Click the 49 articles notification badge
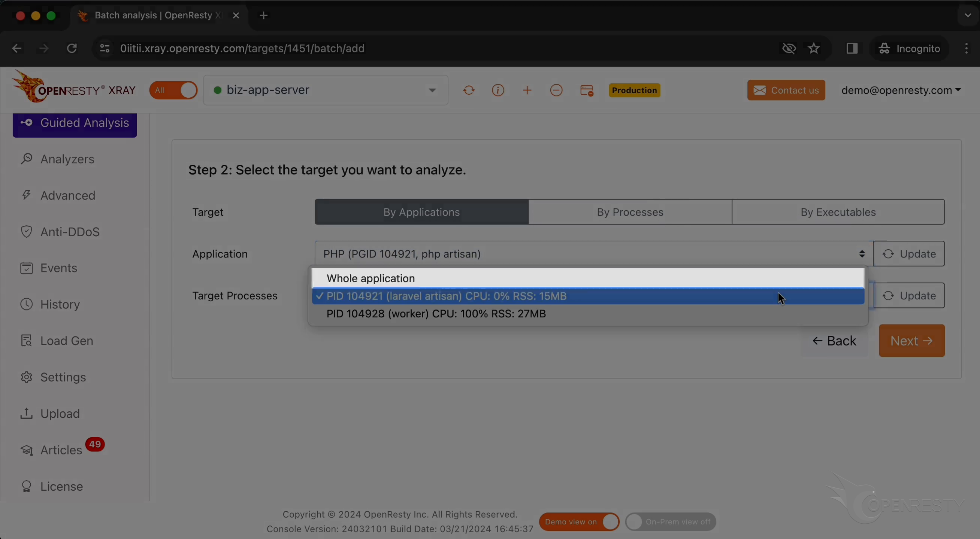 [95, 444]
